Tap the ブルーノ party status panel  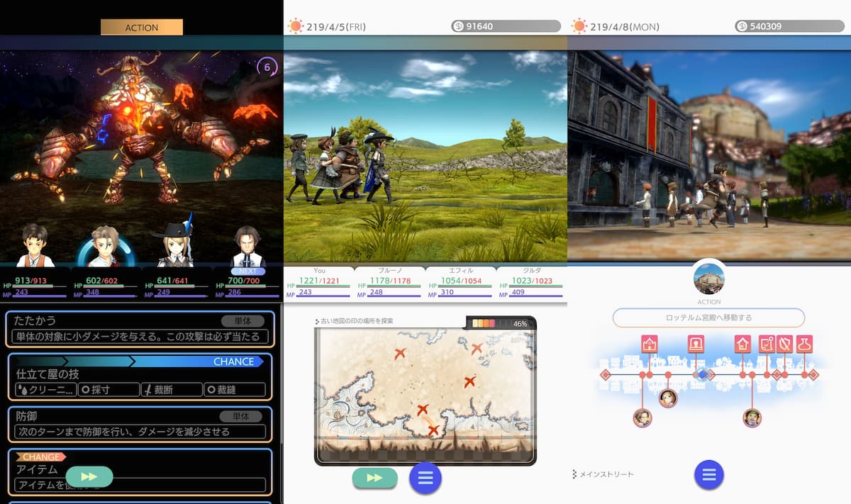[390, 281]
